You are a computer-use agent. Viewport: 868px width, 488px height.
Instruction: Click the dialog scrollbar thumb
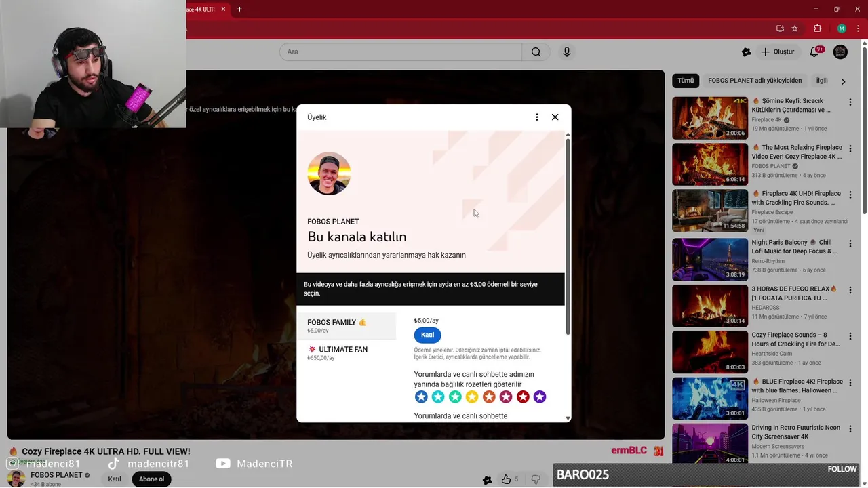[568, 236]
